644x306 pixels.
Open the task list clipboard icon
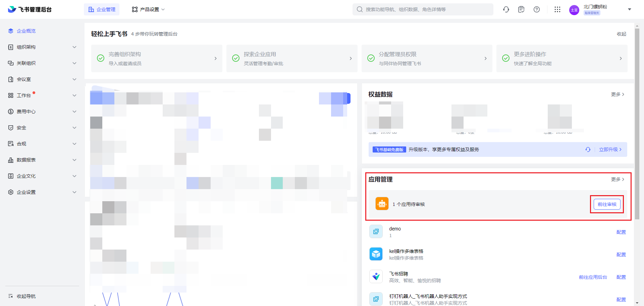pos(521,9)
